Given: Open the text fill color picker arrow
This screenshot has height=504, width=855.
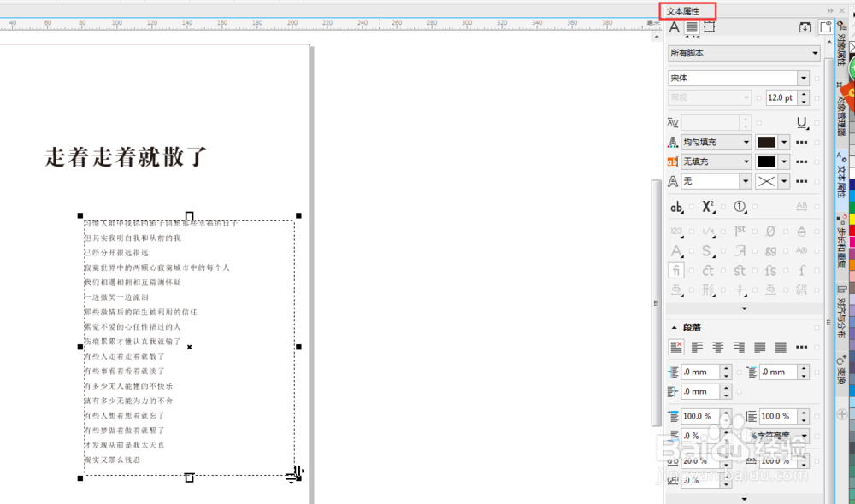Looking at the screenshot, I should pos(784,142).
